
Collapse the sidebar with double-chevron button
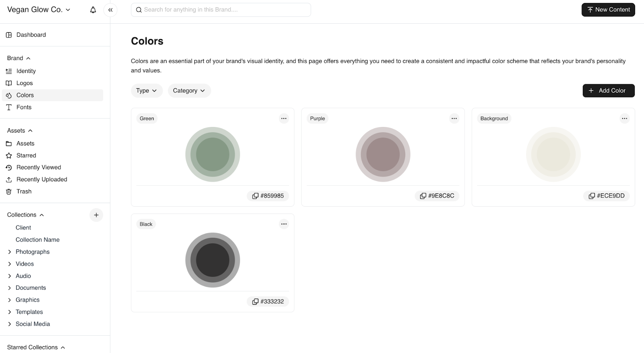coord(110,10)
